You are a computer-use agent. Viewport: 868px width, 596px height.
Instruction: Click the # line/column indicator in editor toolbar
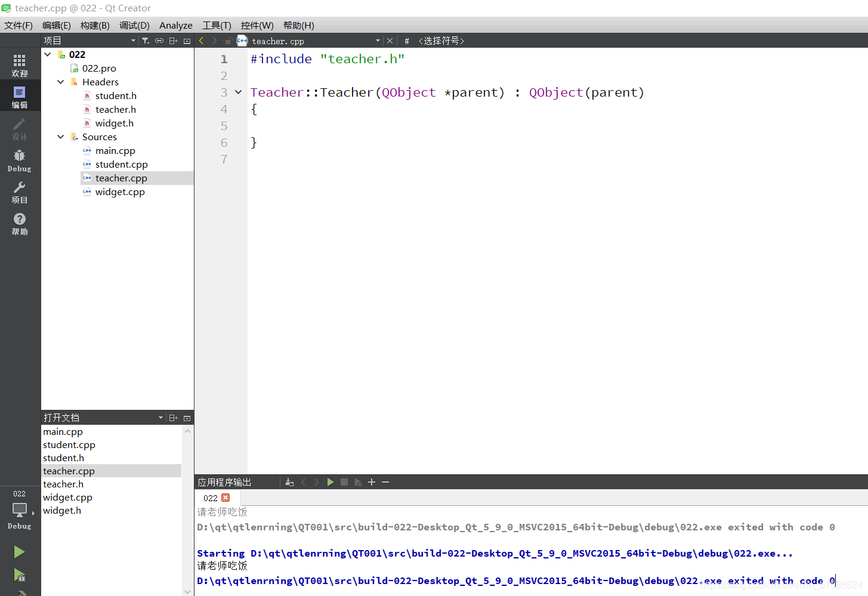(407, 41)
